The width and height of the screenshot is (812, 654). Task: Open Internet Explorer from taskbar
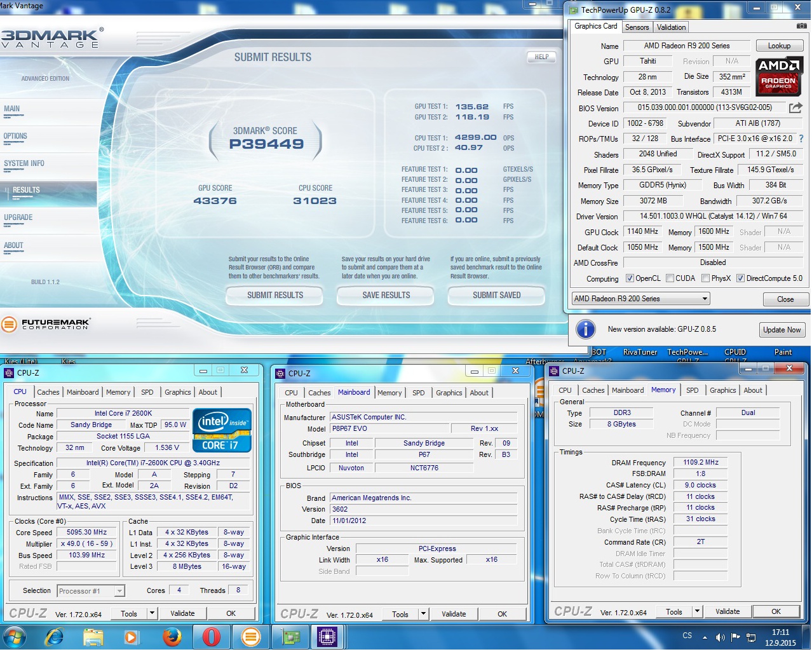[55, 636]
